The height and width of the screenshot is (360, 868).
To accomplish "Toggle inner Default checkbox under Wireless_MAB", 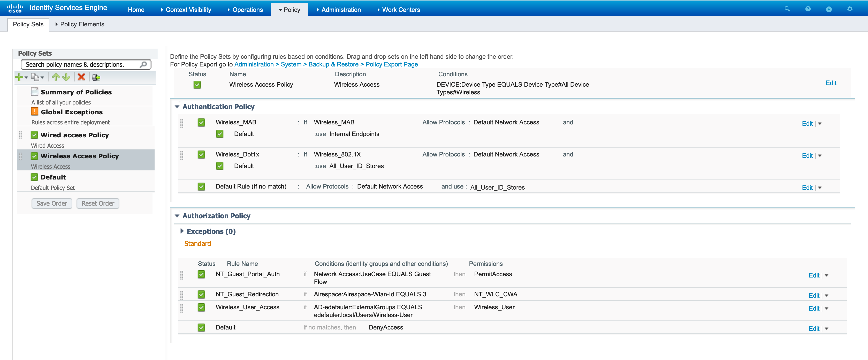I will tap(220, 134).
